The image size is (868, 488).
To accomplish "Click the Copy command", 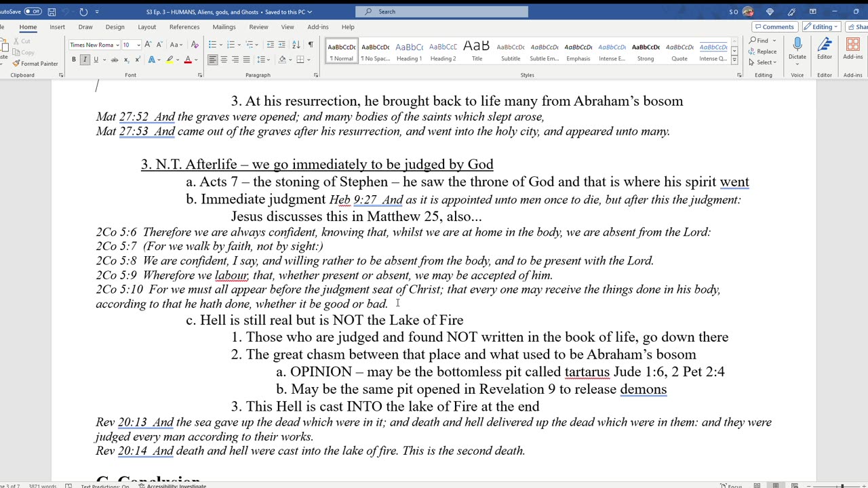I will coord(24,52).
